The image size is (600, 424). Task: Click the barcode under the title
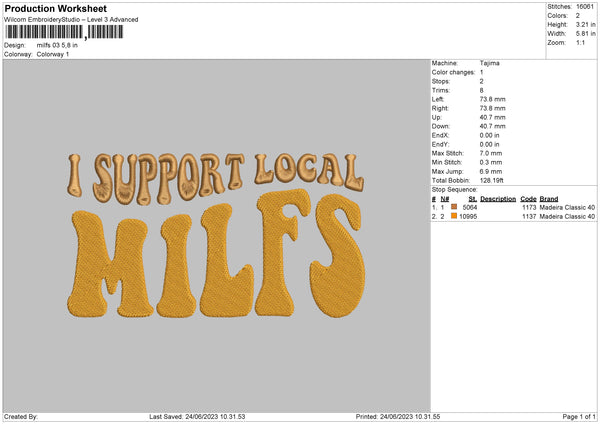pyautogui.click(x=63, y=32)
